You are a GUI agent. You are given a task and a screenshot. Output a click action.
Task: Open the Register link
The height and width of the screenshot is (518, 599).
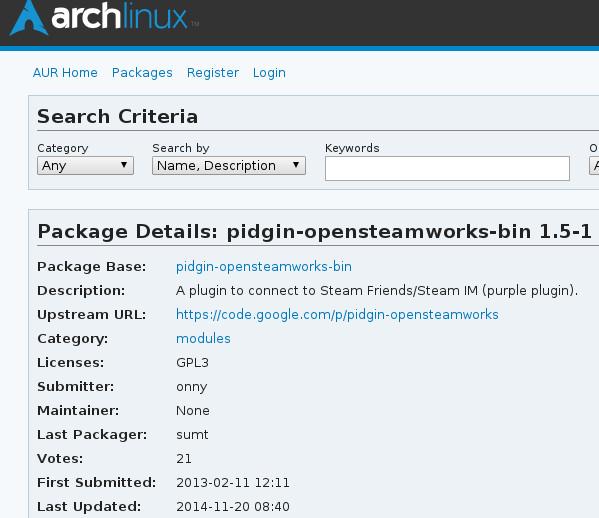point(213,73)
